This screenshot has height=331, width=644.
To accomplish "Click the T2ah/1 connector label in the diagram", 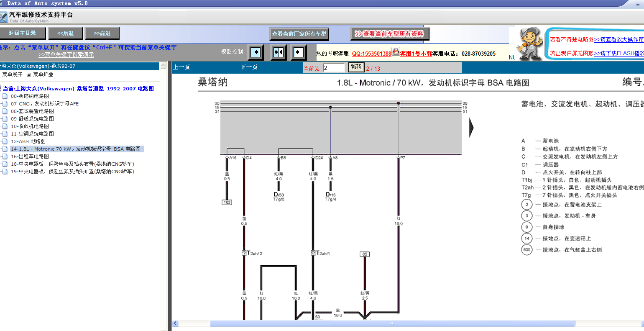I will [x=323, y=253].
